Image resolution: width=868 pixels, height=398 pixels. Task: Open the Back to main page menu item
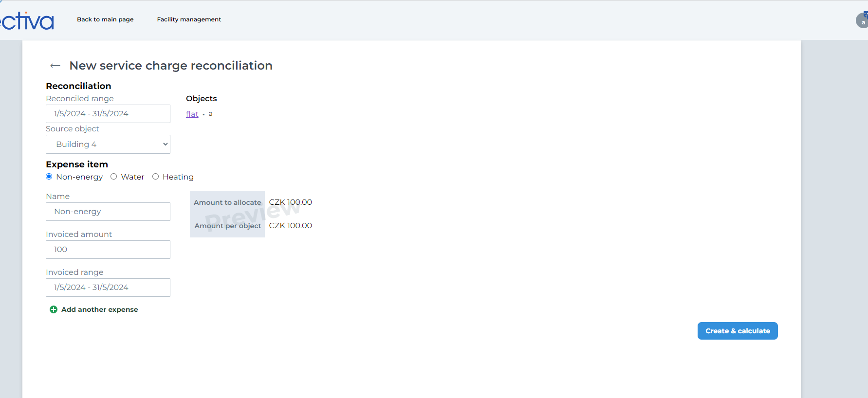pyautogui.click(x=105, y=19)
